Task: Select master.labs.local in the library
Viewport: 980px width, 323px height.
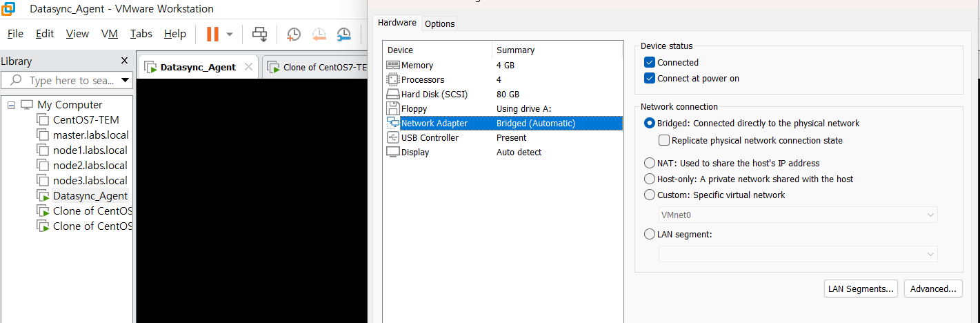Action: (x=90, y=135)
